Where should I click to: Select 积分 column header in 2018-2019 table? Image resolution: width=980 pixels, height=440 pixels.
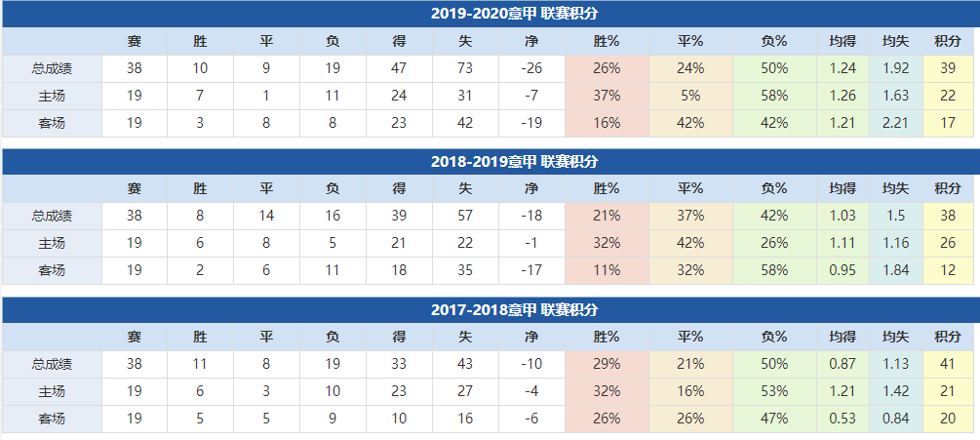pos(948,189)
